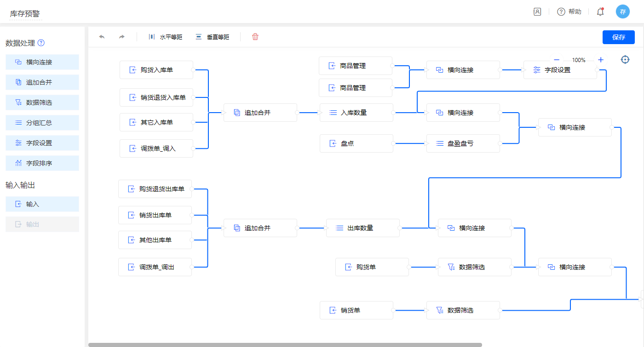Viewport: 644px width, 347px height.
Task: Open the notification bell
Action: pyautogui.click(x=600, y=12)
